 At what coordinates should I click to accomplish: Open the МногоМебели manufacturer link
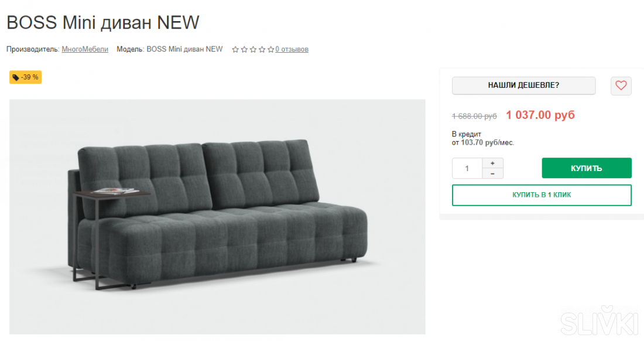tap(85, 49)
